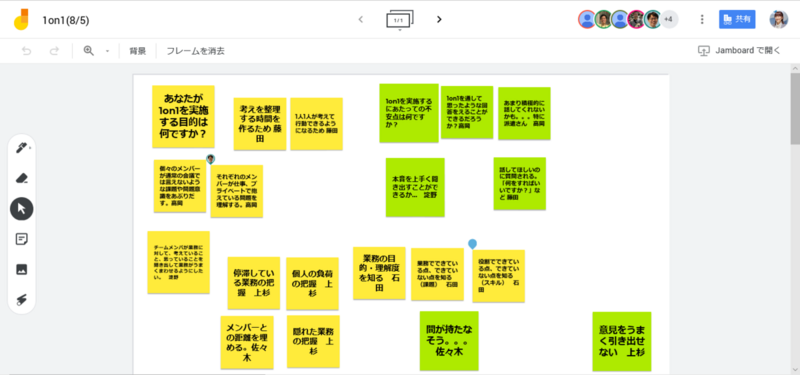Select note メンバーとの距離を埋める 佐々木
800x375 pixels.
click(247, 342)
